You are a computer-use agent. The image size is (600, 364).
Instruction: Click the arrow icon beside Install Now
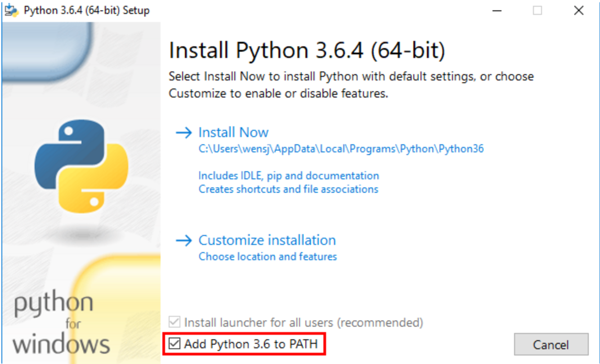pos(185,132)
